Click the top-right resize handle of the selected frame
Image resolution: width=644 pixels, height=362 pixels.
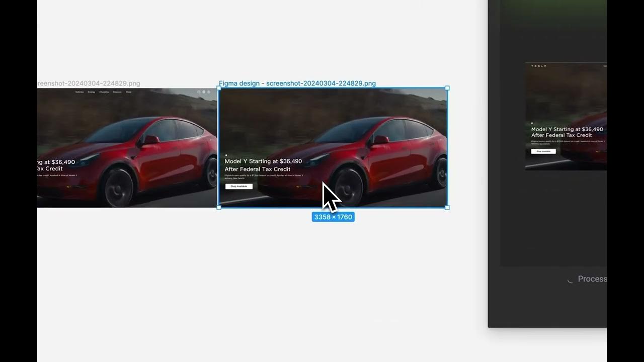click(x=447, y=88)
